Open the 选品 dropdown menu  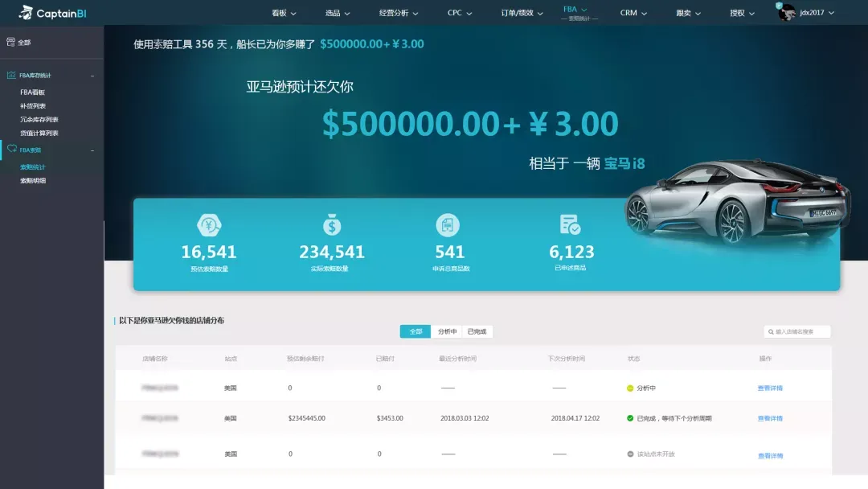click(337, 13)
